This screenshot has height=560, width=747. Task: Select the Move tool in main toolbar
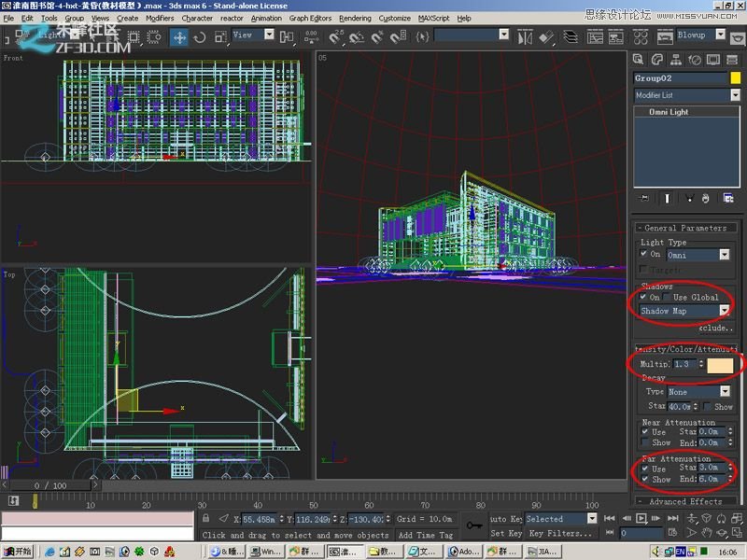click(x=178, y=37)
